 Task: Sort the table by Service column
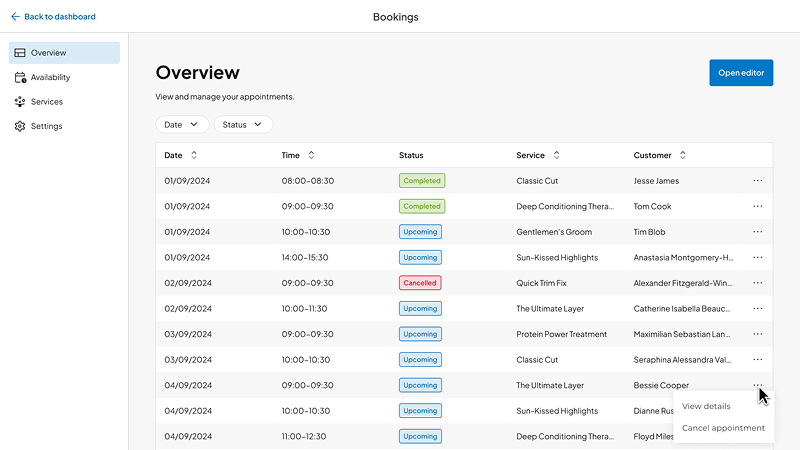point(556,155)
